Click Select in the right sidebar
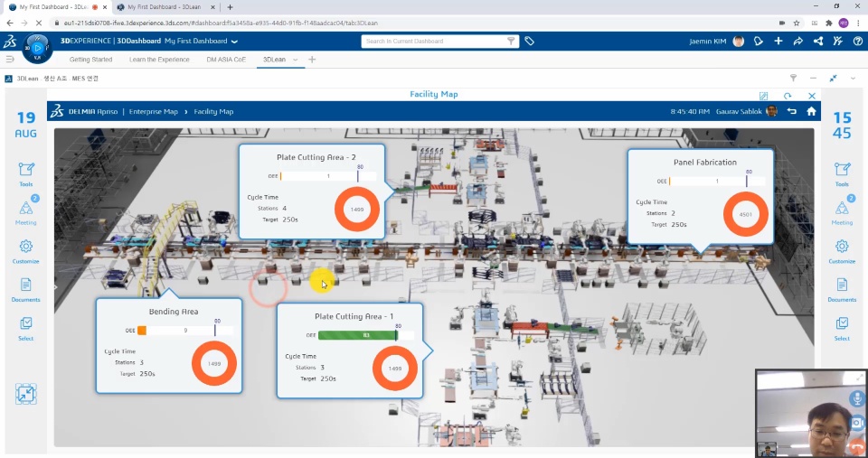This screenshot has height=458, width=868. coord(842,328)
